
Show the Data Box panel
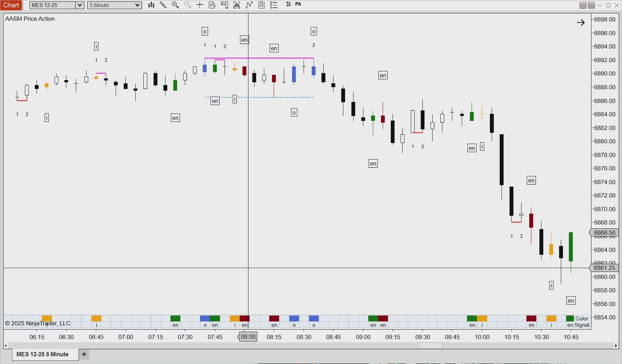pyautogui.click(x=212, y=5)
